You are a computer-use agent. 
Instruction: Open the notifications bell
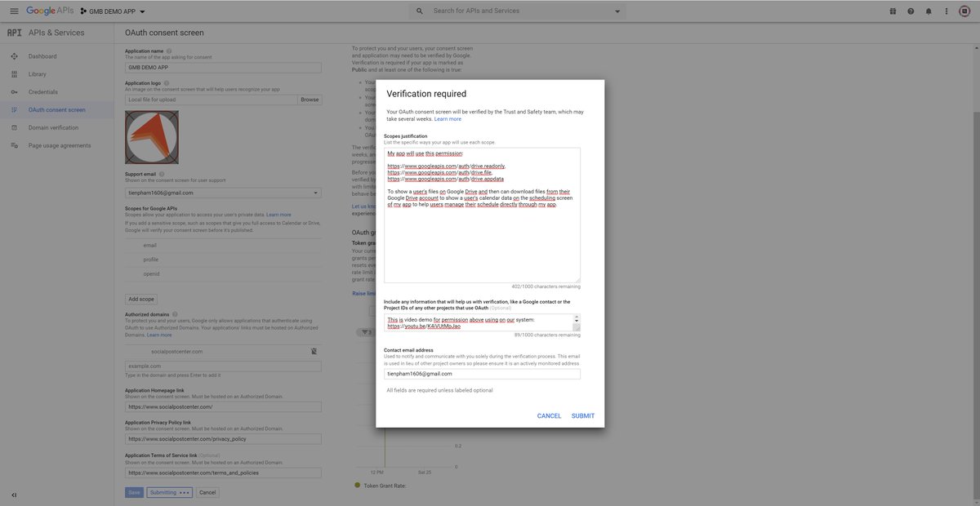pyautogui.click(x=929, y=11)
